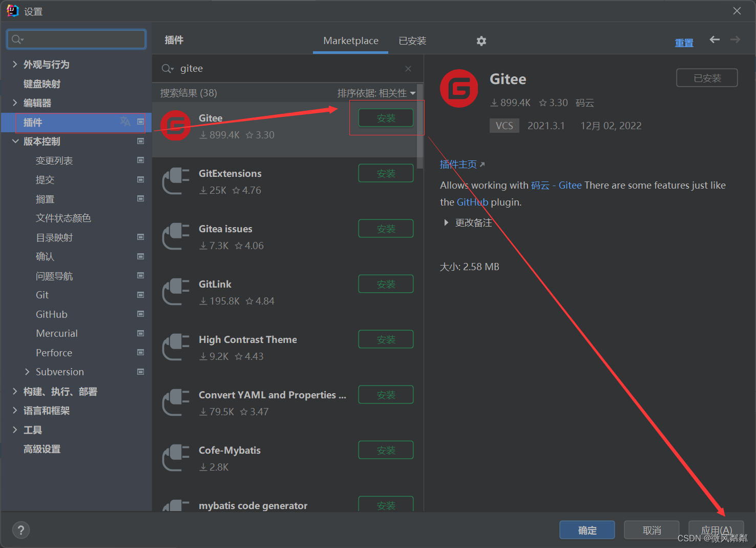Install the GitLink plugin
Screen dimensions: 756x548
386,284
